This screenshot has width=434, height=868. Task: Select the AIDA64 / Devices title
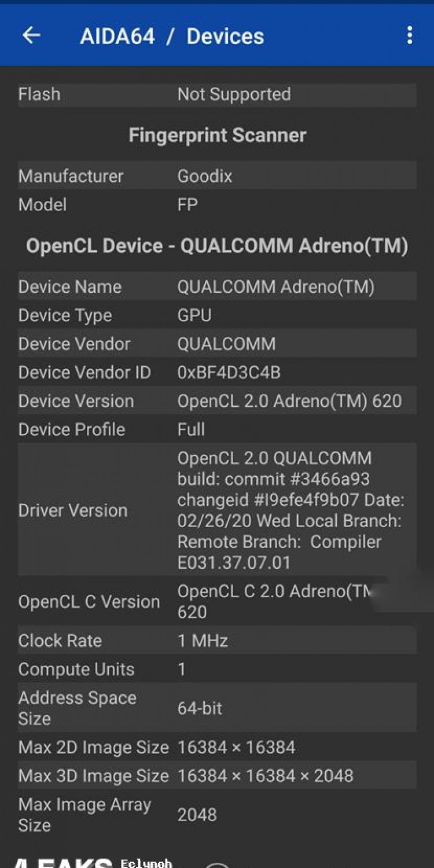(x=172, y=36)
